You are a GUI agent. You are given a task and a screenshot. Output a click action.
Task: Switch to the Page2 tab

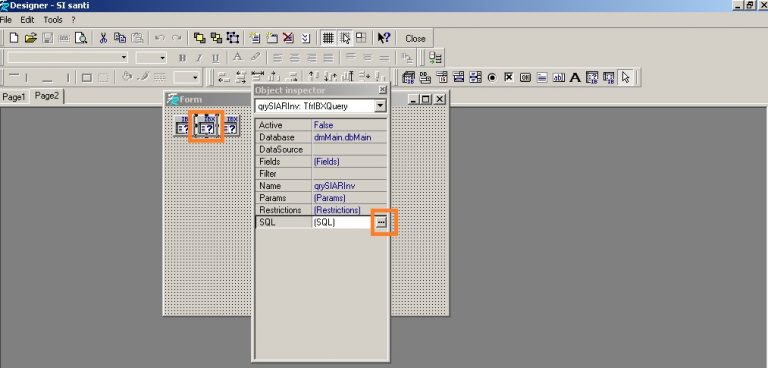pos(47,96)
